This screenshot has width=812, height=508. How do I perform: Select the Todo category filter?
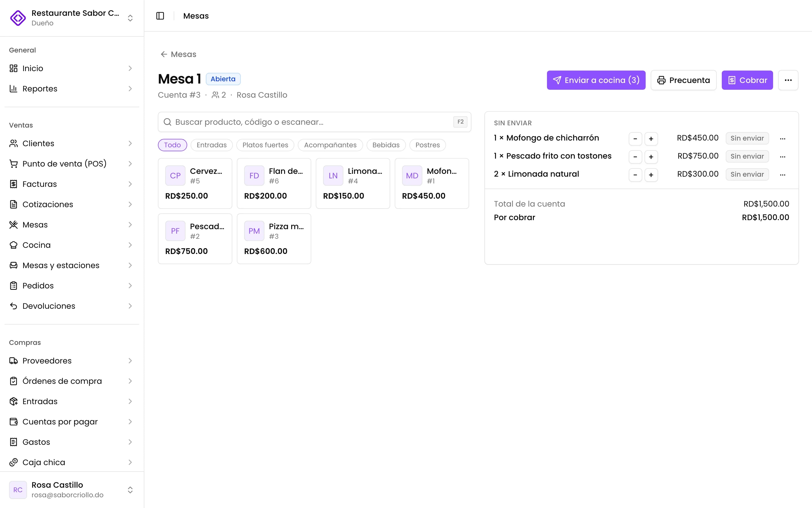coord(173,145)
